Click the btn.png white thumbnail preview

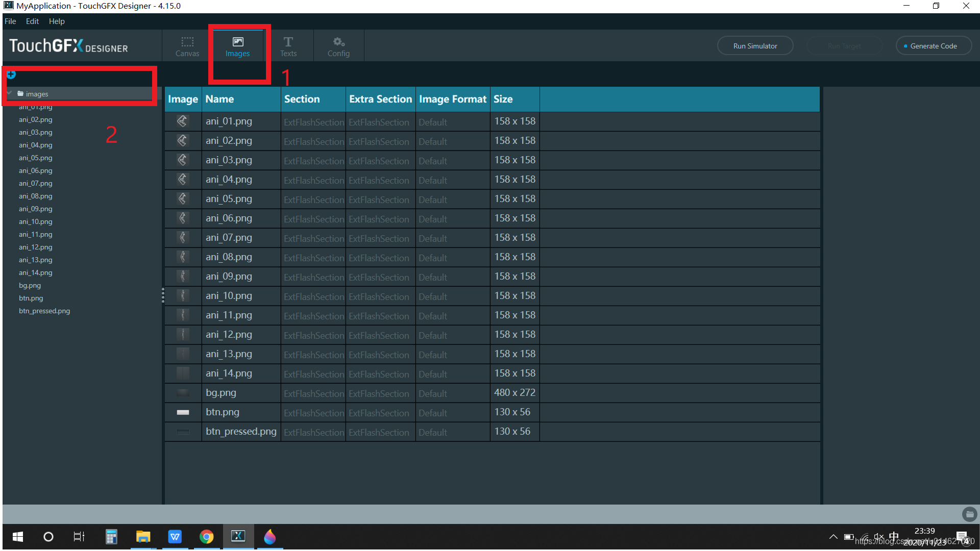tap(183, 412)
